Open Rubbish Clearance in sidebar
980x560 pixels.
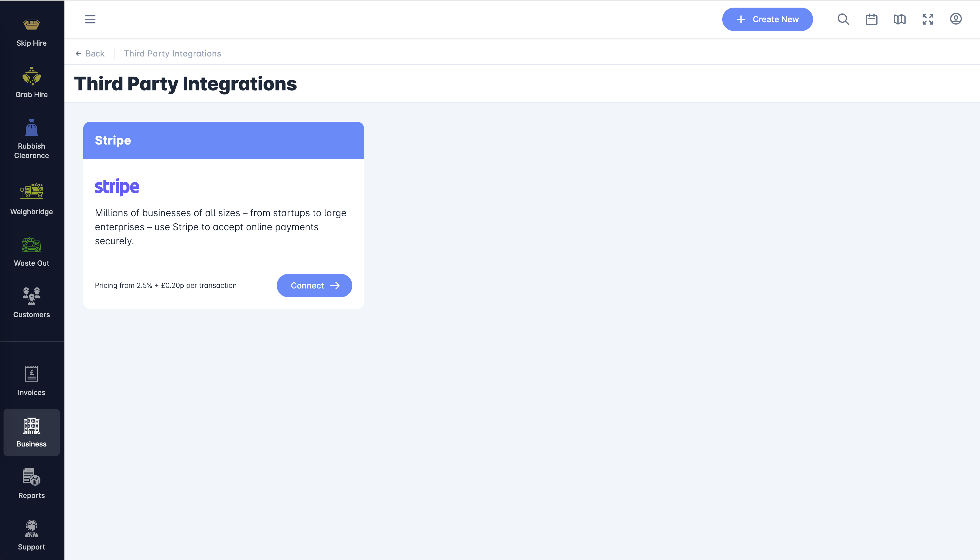(32, 139)
